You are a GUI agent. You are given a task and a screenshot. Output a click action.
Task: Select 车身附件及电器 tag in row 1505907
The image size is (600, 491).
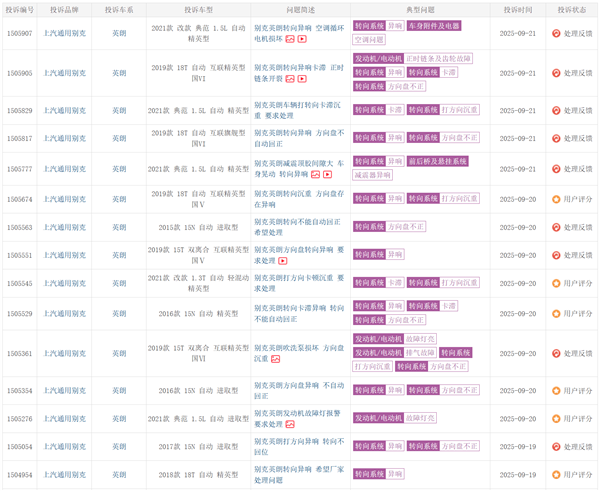click(x=434, y=25)
